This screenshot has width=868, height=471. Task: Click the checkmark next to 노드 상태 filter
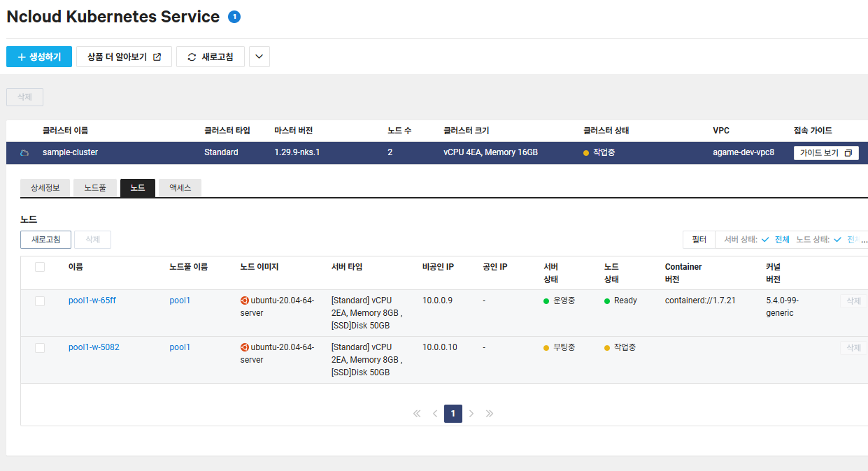coord(837,240)
